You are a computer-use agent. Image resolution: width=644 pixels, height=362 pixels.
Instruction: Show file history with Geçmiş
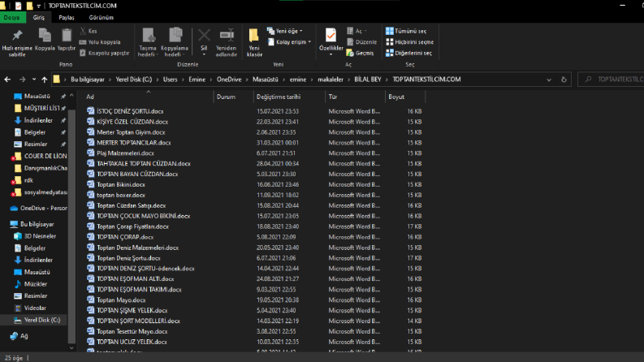coord(361,53)
